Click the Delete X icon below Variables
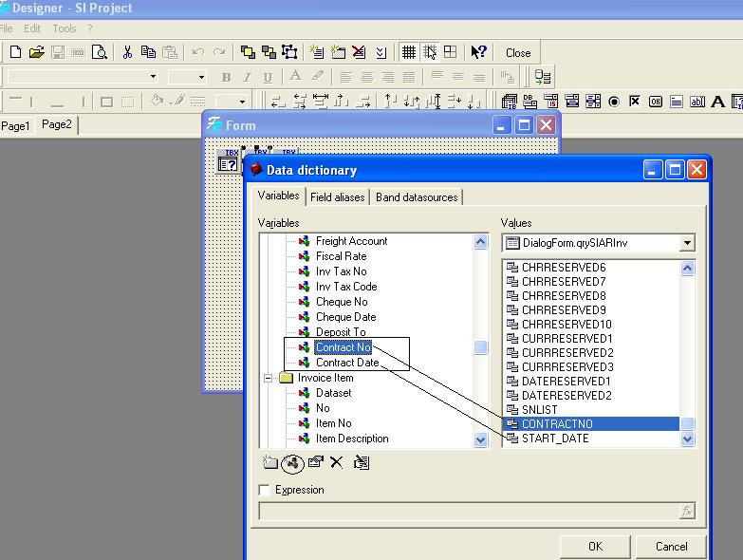Image resolution: width=743 pixels, height=560 pixels. 336,463
